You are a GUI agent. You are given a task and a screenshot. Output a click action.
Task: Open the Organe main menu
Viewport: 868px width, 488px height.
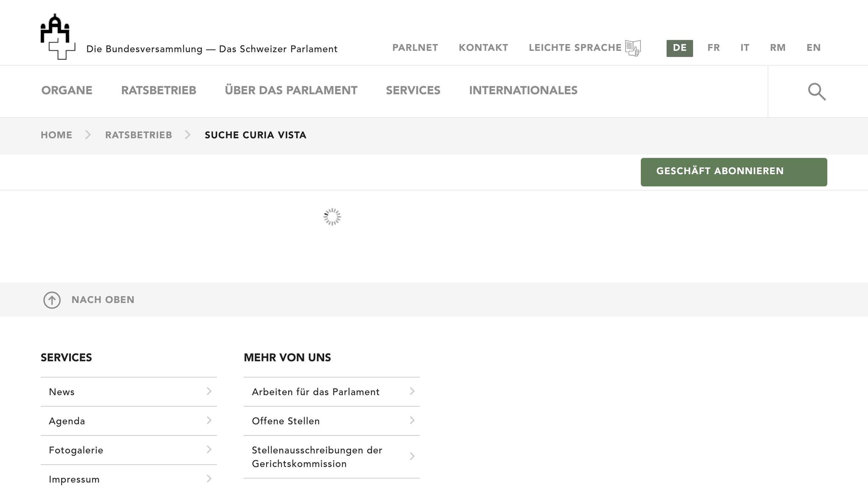[x=67, y=91]
